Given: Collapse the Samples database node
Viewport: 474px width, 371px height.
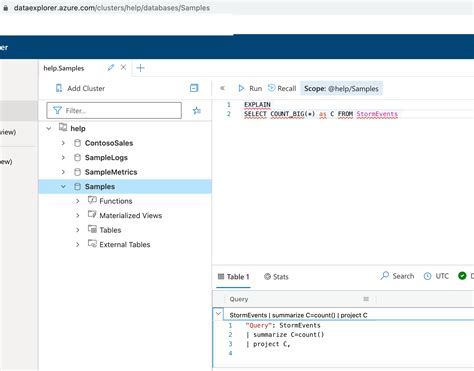Looking at the screenshot, I should coord(63,186).
